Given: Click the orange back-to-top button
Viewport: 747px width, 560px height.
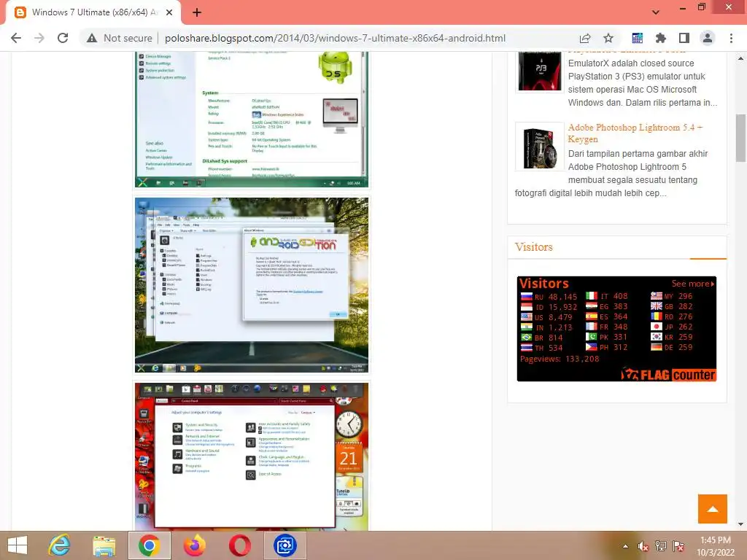Looking at the screenshot, I should point(713,508).
